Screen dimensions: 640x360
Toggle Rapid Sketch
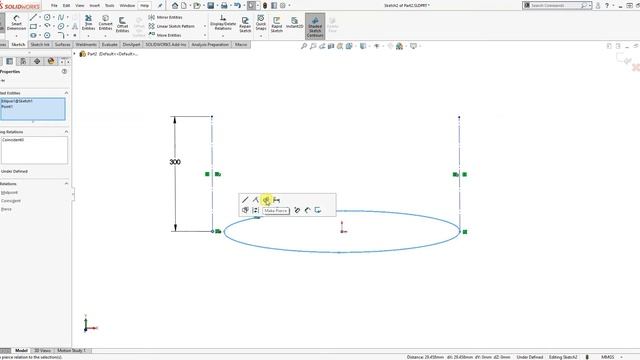click(276, 24)
